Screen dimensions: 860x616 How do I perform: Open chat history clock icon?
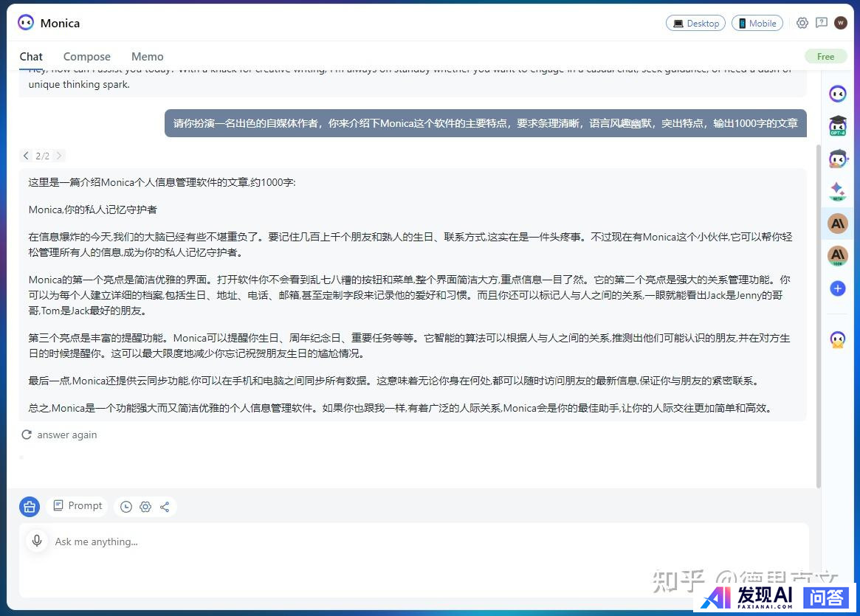click(x=126, y=507)
